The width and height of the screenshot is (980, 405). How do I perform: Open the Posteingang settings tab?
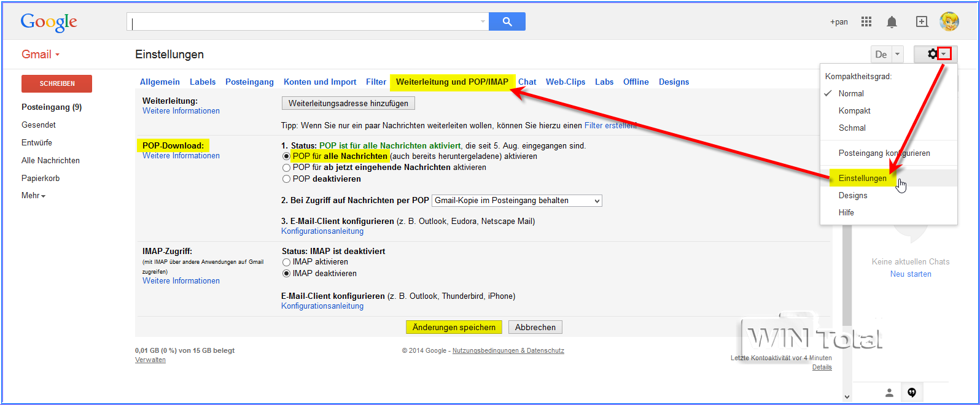[249, 82]
